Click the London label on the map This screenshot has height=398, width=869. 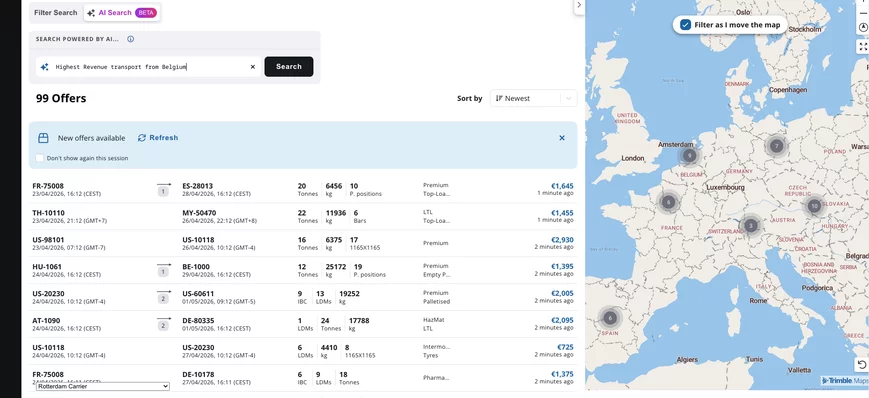632,159
